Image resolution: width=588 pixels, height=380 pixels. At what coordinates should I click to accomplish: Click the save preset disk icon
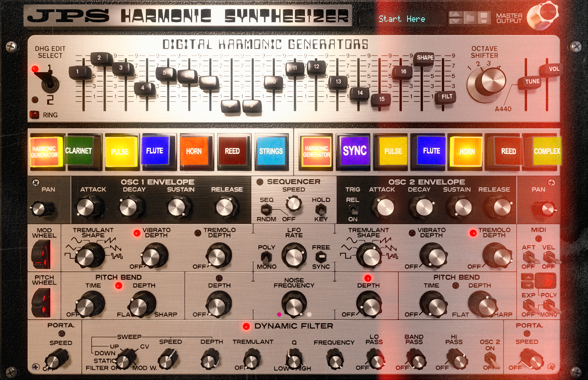pos(484,18)
